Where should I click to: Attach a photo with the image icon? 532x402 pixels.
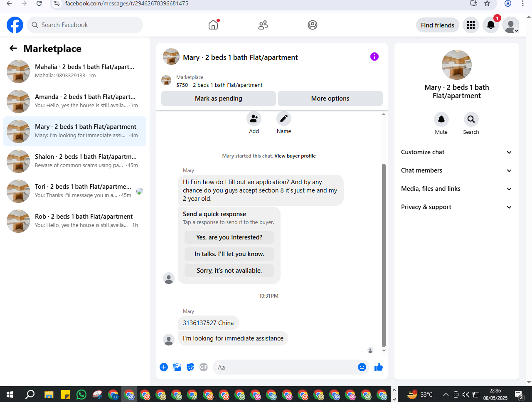[x=177, y=367]
